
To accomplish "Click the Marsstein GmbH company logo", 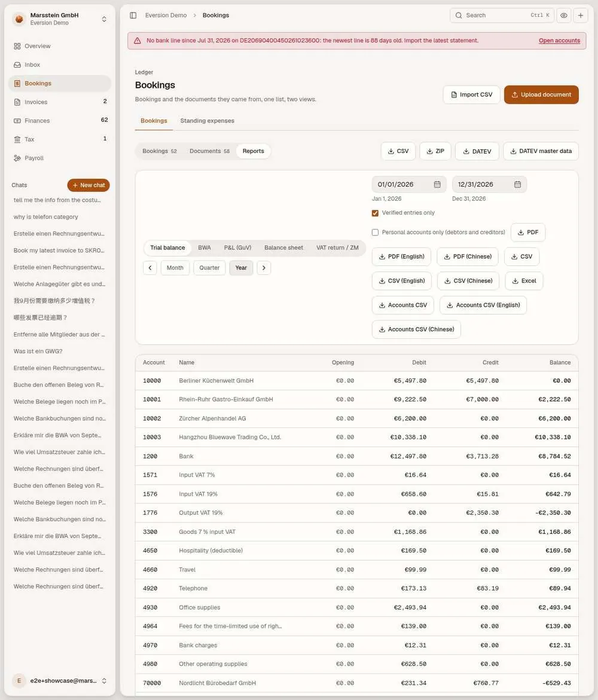I will (x=19, y=19).
